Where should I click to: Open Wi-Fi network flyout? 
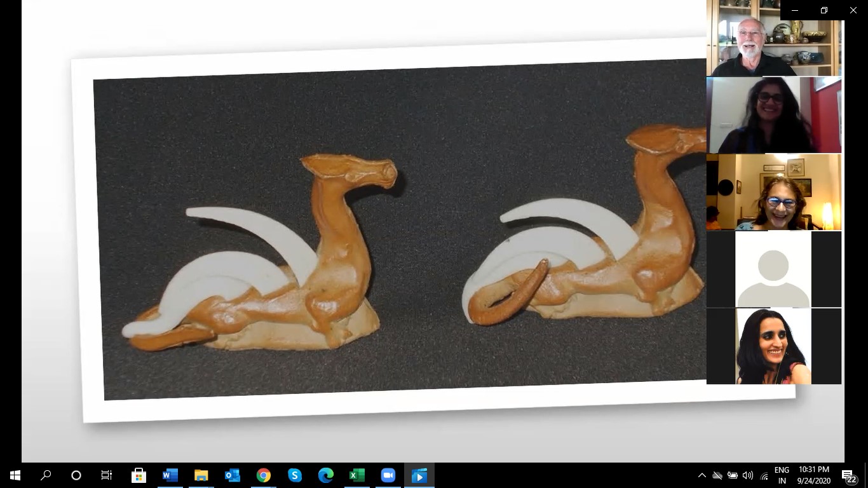(x=764, y=475)
